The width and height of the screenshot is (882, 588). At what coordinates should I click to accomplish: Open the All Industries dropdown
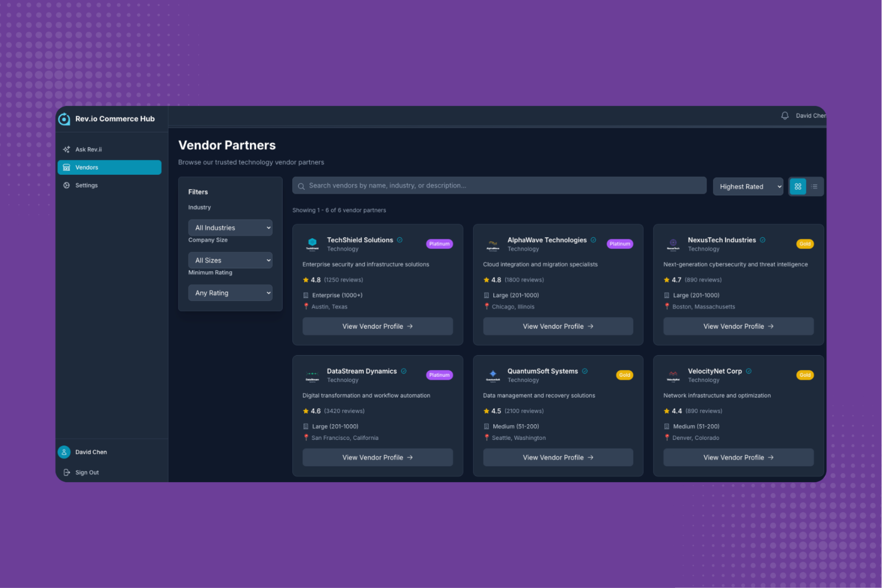click(x=230, y=227)
